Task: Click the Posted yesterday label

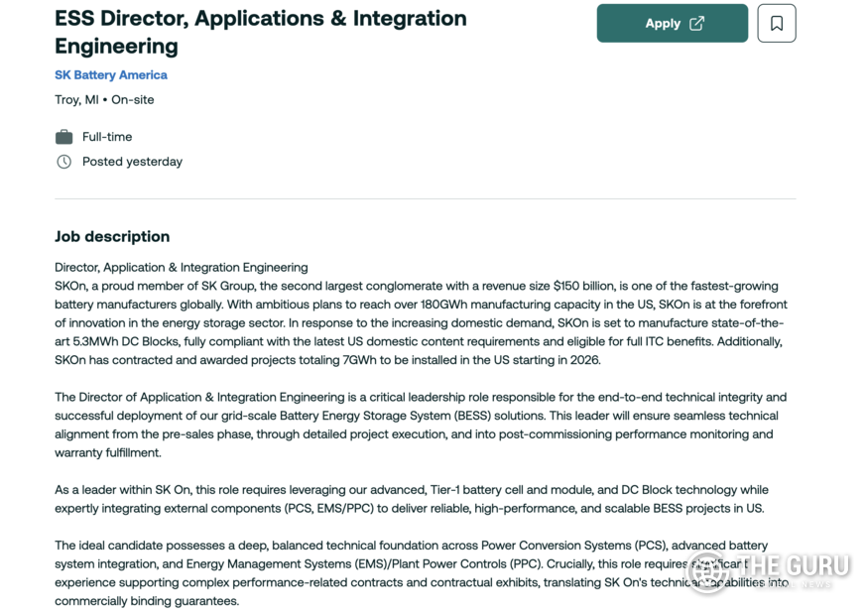Action: (x=132, y=162)
